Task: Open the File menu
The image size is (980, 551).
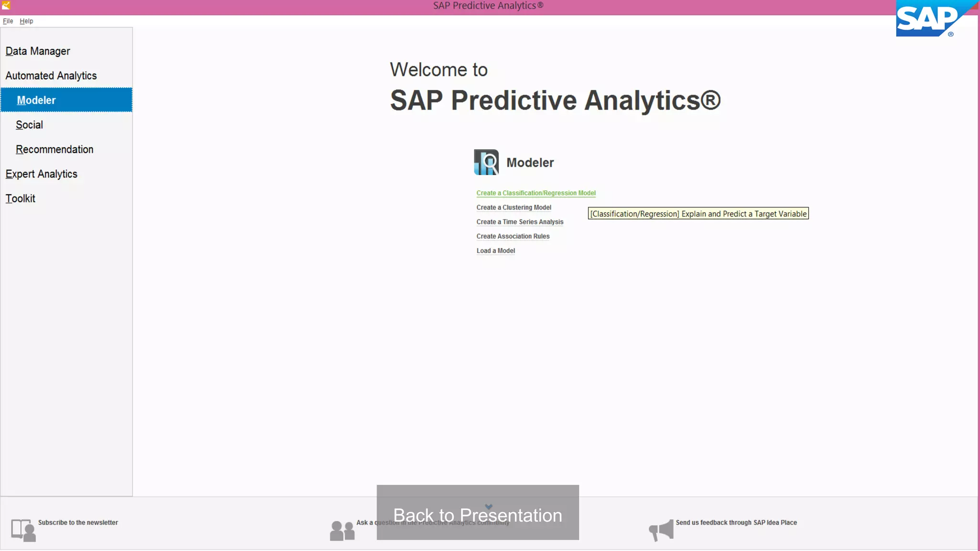Action: [x=8, y=21]
